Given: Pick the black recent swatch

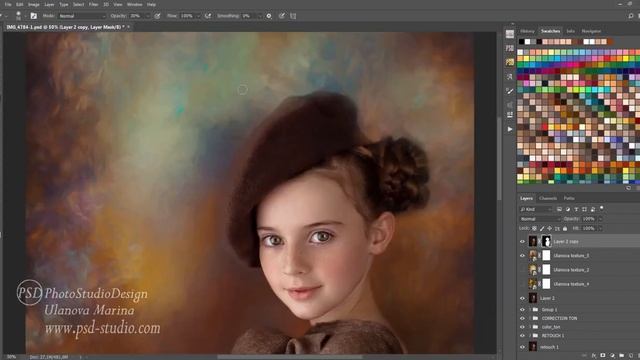Looking at the screenshot, I should point(521,42).
